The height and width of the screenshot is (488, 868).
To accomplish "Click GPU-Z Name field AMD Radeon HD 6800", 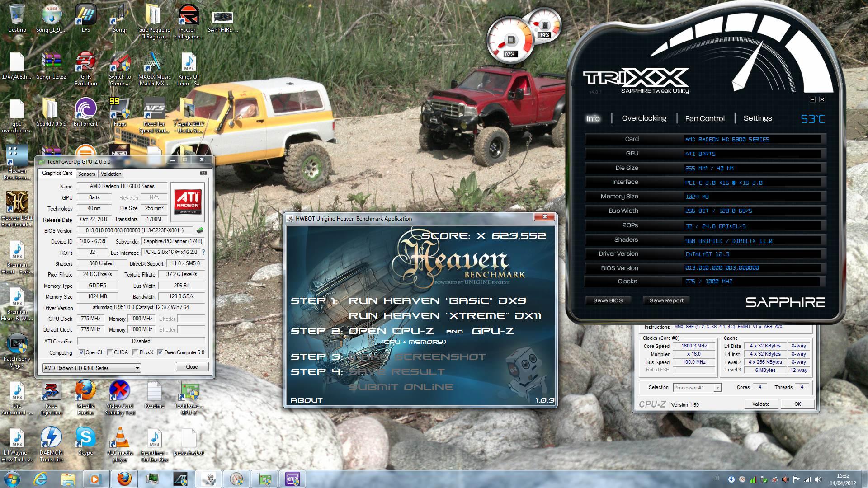I will (122, 186).
